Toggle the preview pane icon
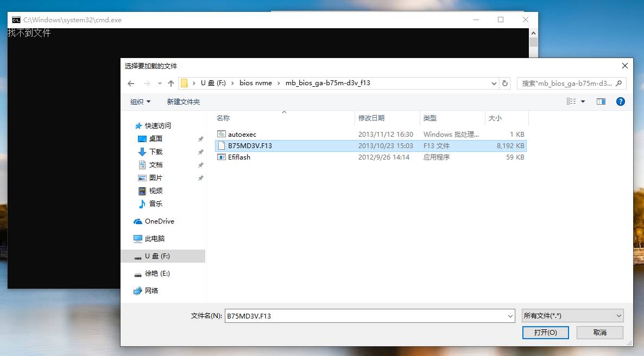644x356 pixels. [x=601, y=101]
